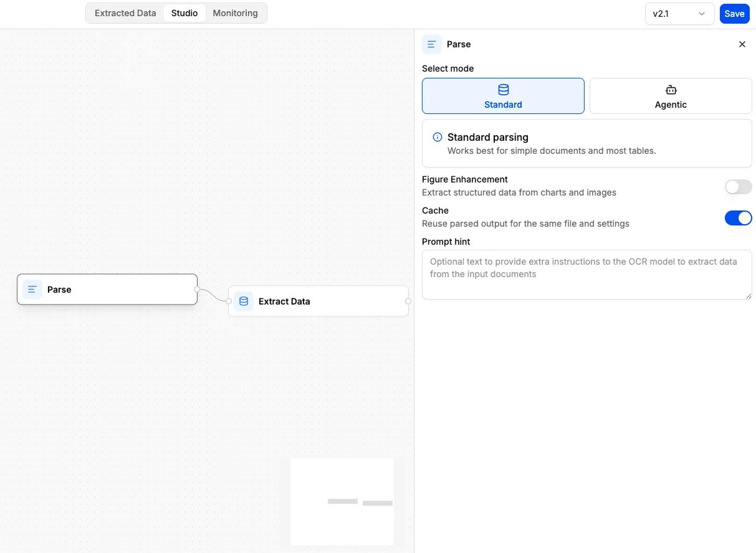Disable the Cache toggle
The width and height of the screenshot is (756, 553).
pyautogui.click(x=738, y=218)
